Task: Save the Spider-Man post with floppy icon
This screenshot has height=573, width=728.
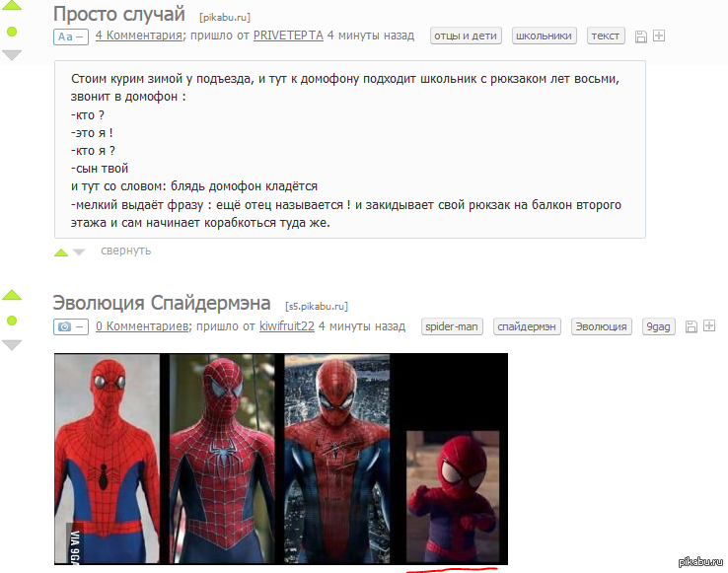Action: coord(692,326)
